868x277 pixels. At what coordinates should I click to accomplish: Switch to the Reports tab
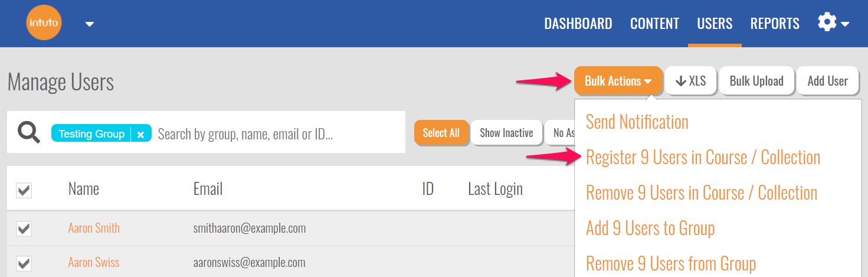pos(775,24)
